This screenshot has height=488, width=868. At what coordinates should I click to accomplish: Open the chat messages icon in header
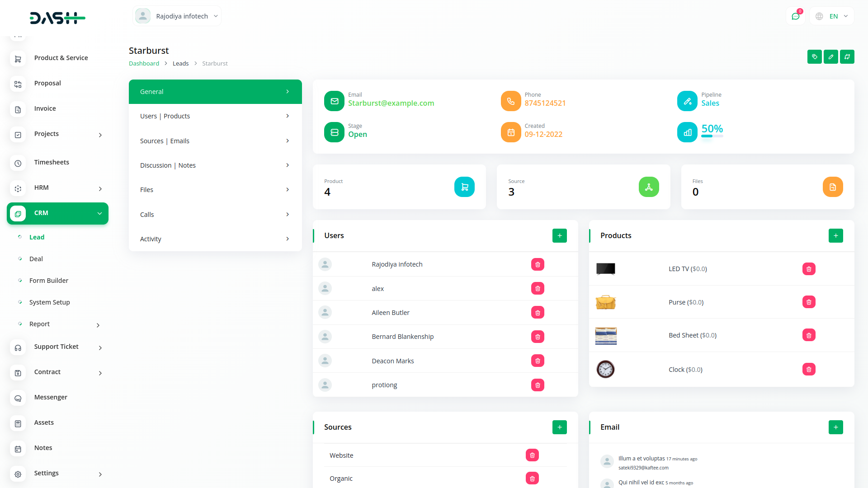[x=795, y=16]
